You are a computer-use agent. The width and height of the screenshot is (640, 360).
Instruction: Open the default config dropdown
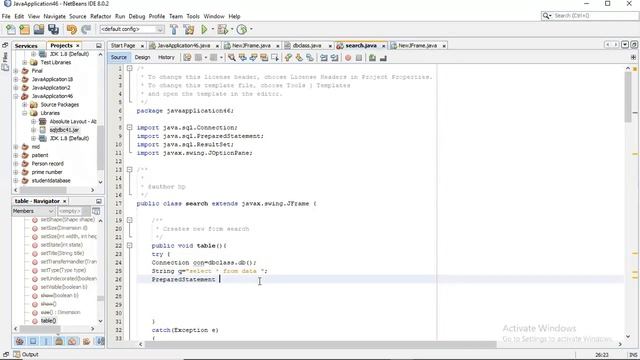pos(132,29)
